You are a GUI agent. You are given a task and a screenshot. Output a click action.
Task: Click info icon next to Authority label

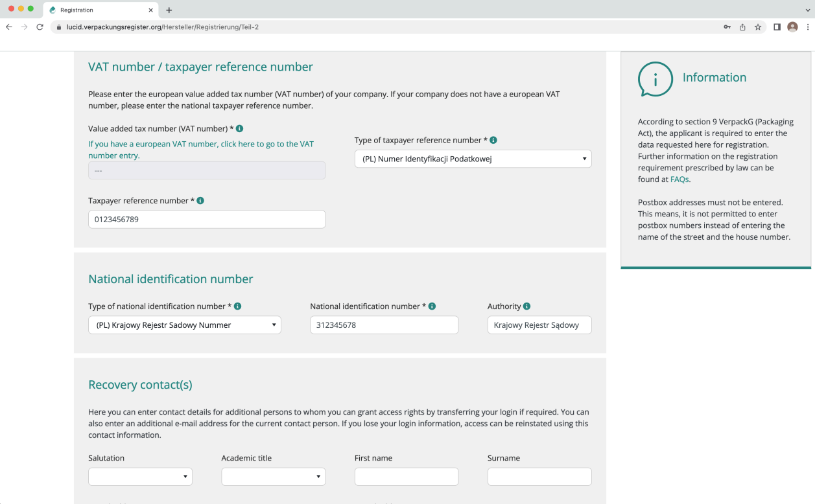[526, 306]
